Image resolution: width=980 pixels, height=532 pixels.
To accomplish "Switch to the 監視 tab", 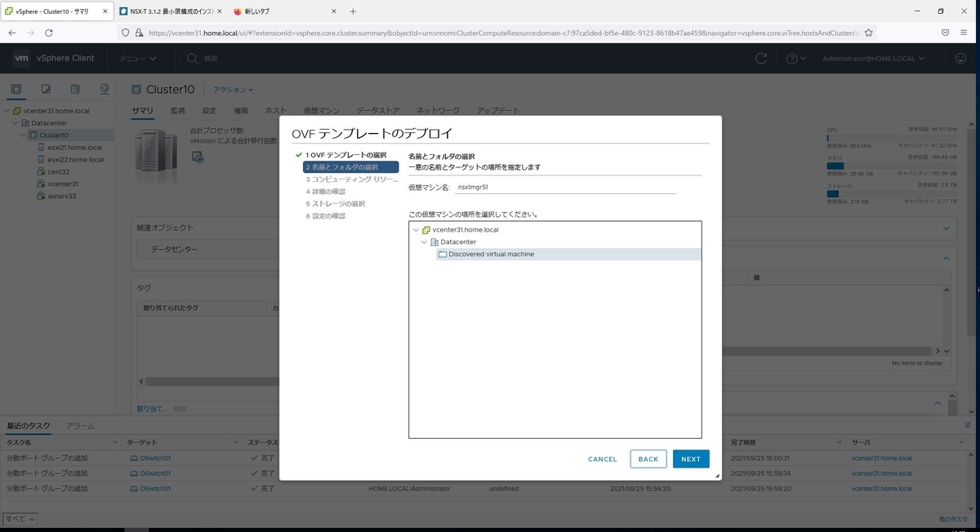I will 177,111.
